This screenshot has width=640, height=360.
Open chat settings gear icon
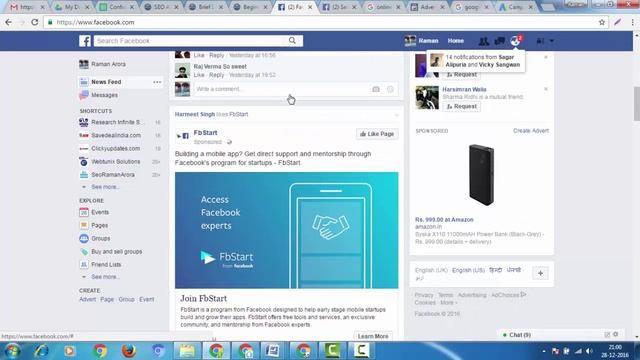pos(616,334)
